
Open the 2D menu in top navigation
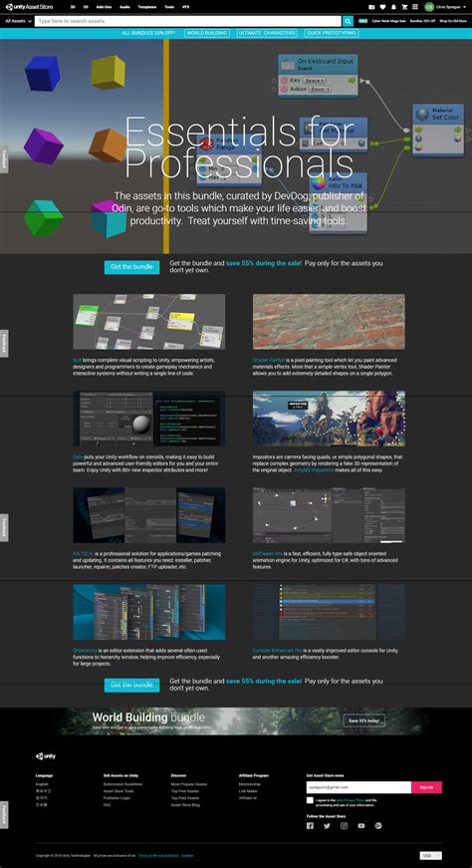[x=86, y=7]
